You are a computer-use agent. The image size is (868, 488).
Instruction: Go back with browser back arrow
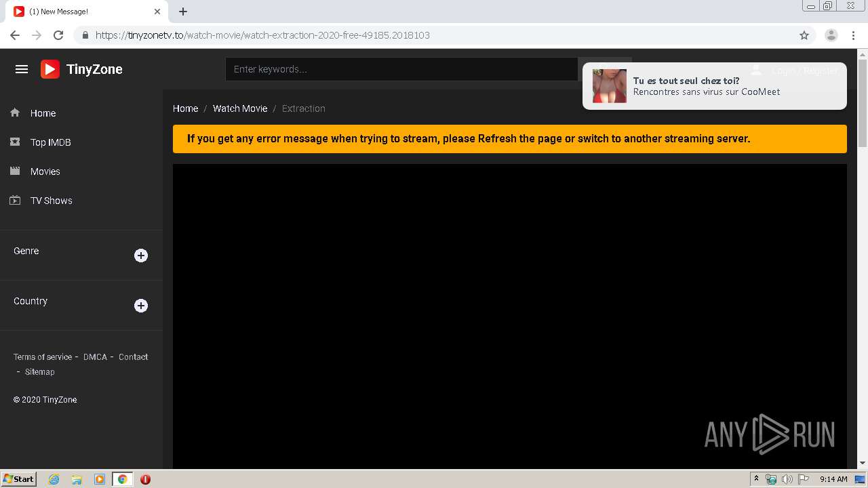pos(15,35)
